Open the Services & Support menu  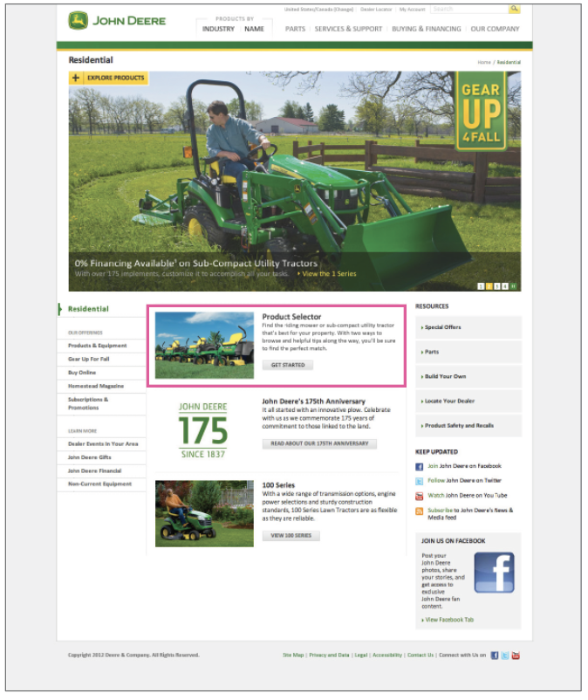348,29
